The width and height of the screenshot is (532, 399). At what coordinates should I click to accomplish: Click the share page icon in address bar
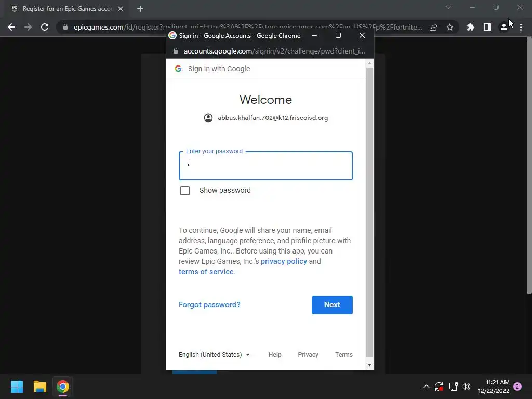click(433, 27)
